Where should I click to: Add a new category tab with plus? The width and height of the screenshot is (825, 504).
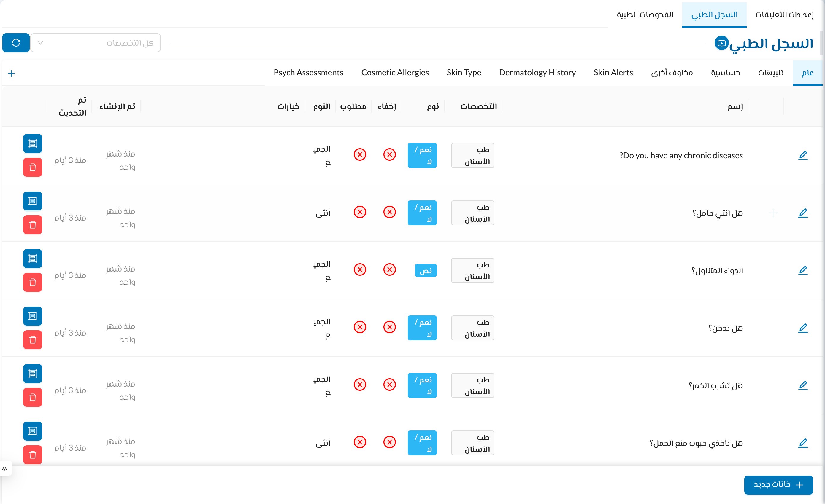11,74
